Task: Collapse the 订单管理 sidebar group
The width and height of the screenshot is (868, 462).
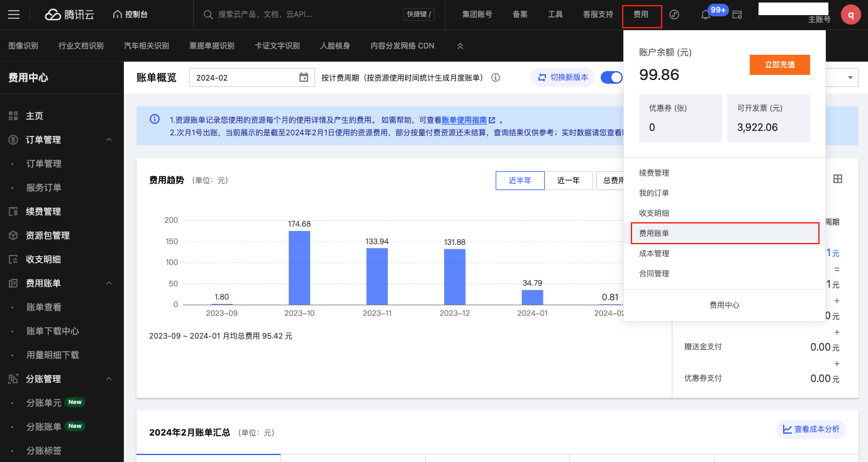Action: tap(109, 140)
